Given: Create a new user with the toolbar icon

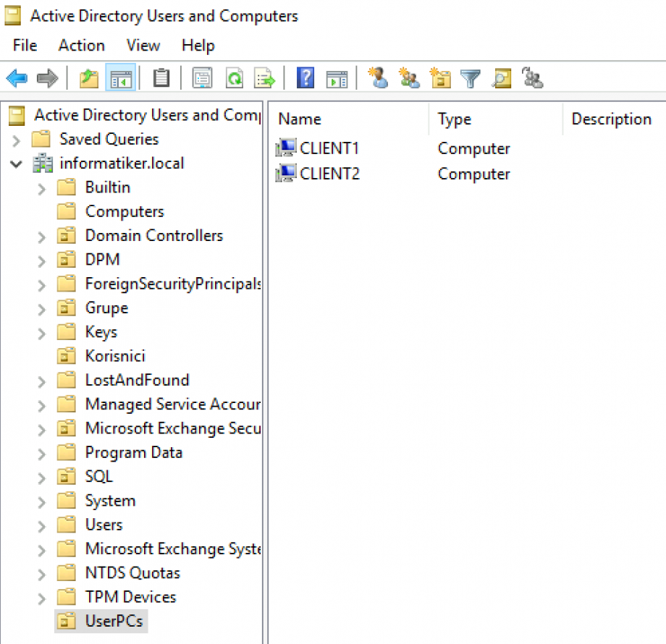Looking at the screenshot, I should coord(379,78).
